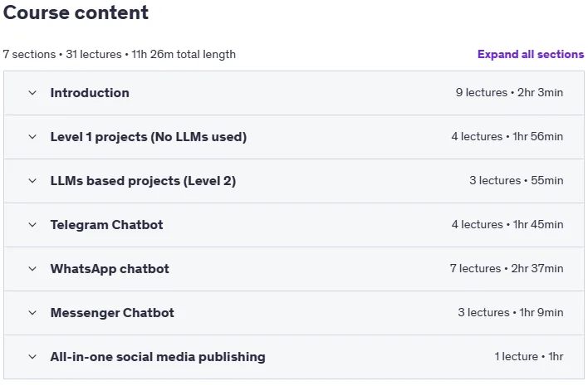Click Introduction's 9 lectures 2hr 3min text
This screenshot has height=386, width=588.
coord(509,93)
